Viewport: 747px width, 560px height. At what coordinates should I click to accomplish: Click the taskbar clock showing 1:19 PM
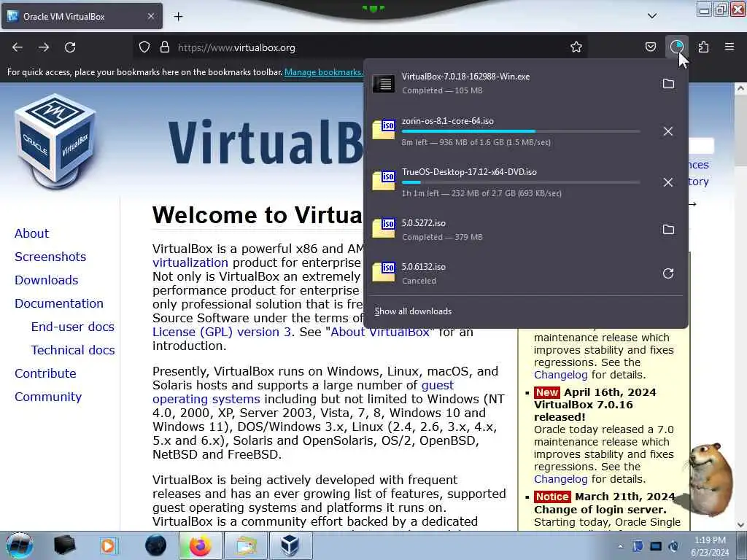(x=710, y=546)
